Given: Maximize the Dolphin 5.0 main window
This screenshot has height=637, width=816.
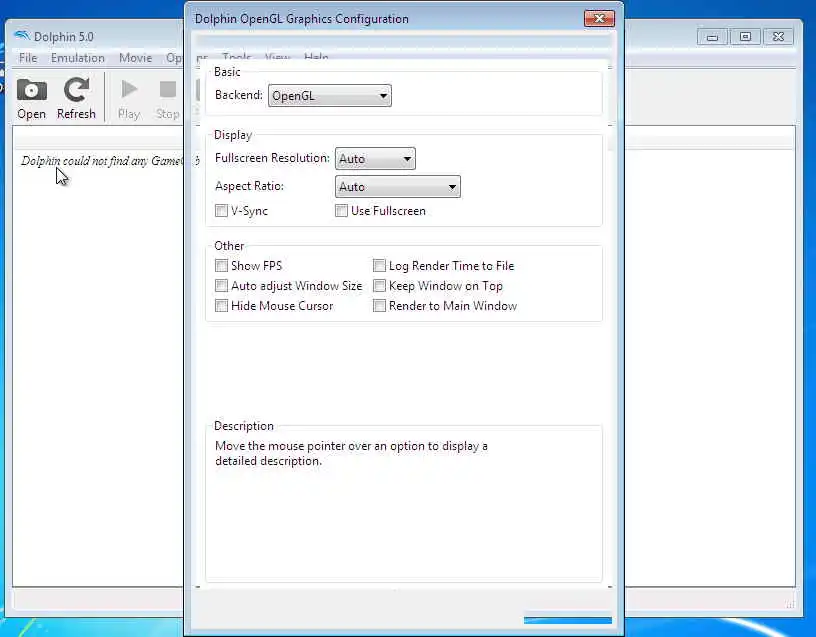Looking at the screenshot, I should 745,37.
